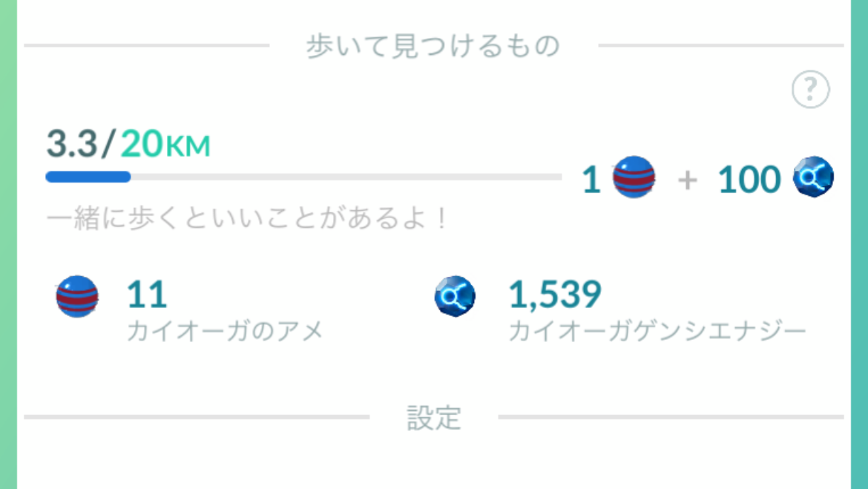Open the 設定 section header

click(433, 418)
